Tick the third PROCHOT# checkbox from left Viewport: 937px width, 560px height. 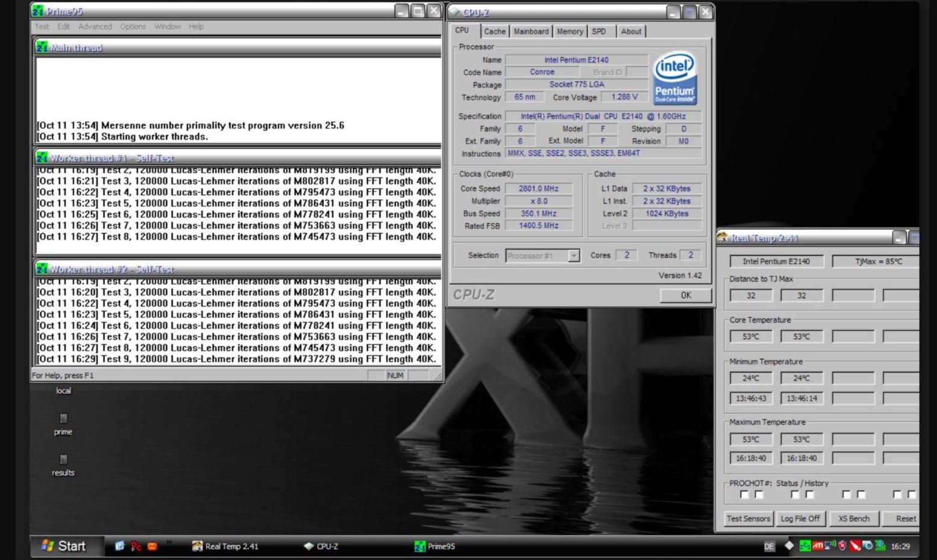(795, 494)
